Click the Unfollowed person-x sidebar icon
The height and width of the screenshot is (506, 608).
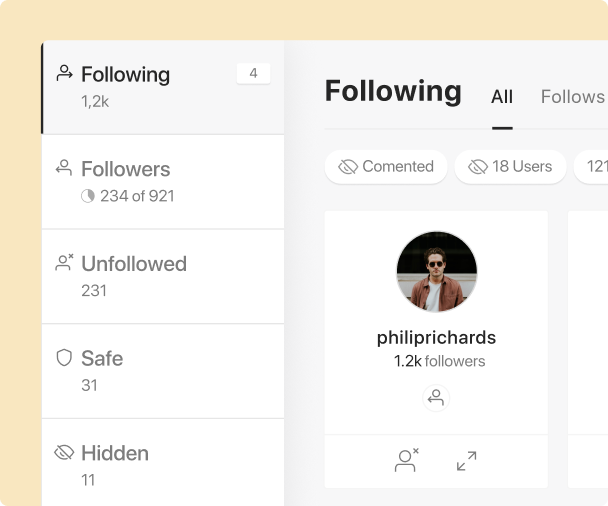point(64,262)
